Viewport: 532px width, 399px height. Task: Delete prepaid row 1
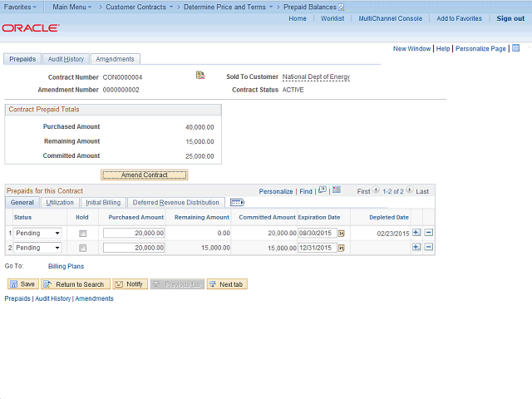click(x=429, y=233)
